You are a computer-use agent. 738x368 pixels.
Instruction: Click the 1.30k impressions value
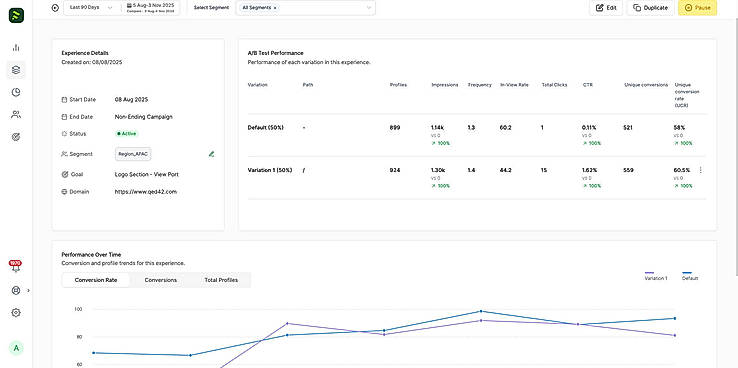pyautogui.click(x=438, y=170)
